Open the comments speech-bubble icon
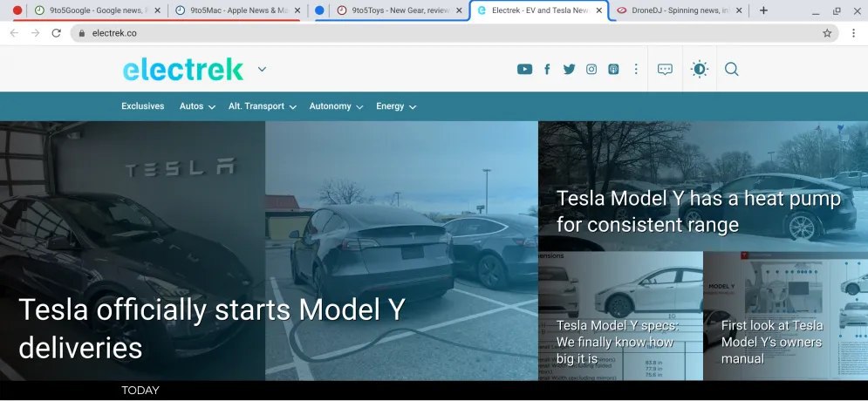 (x=665, y=69)
